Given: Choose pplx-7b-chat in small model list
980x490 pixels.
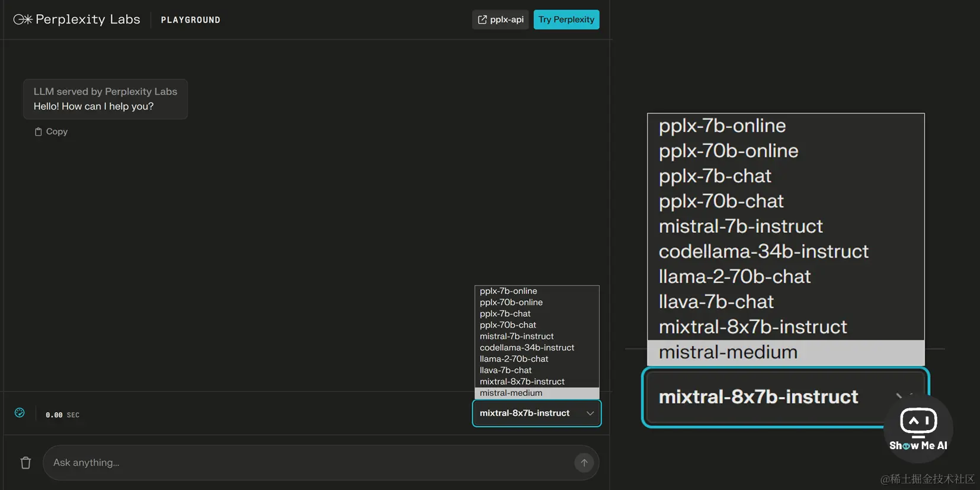Looking at the screenshot, I should [x=537, y=313].
